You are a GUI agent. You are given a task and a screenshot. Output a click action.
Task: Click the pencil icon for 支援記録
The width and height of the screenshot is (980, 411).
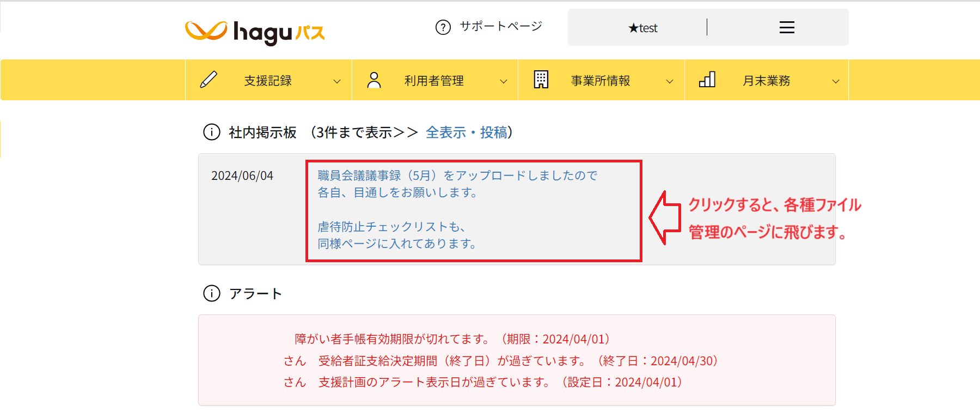(x=209, y=80)
